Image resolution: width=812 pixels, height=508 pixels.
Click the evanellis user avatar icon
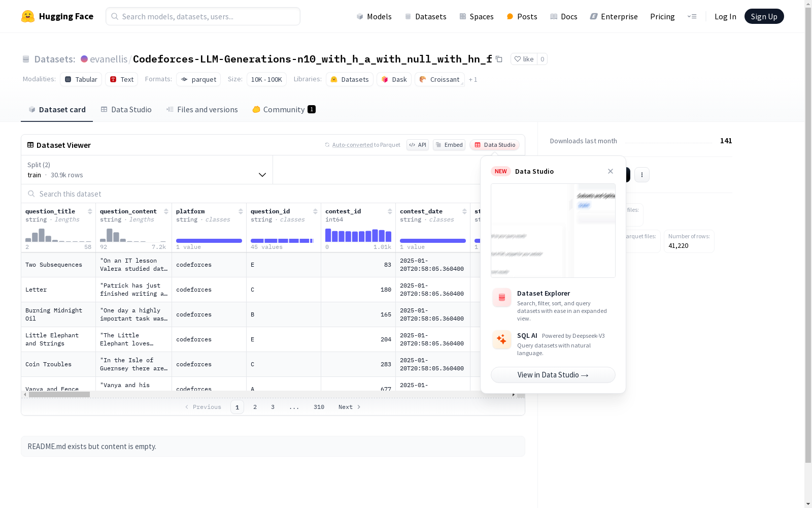(84, 59)
